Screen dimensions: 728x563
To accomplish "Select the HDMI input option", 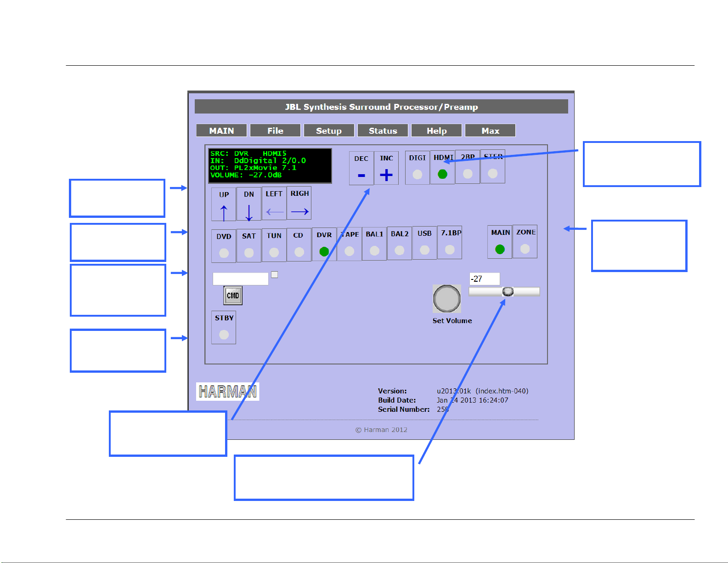I will point(443,167).
